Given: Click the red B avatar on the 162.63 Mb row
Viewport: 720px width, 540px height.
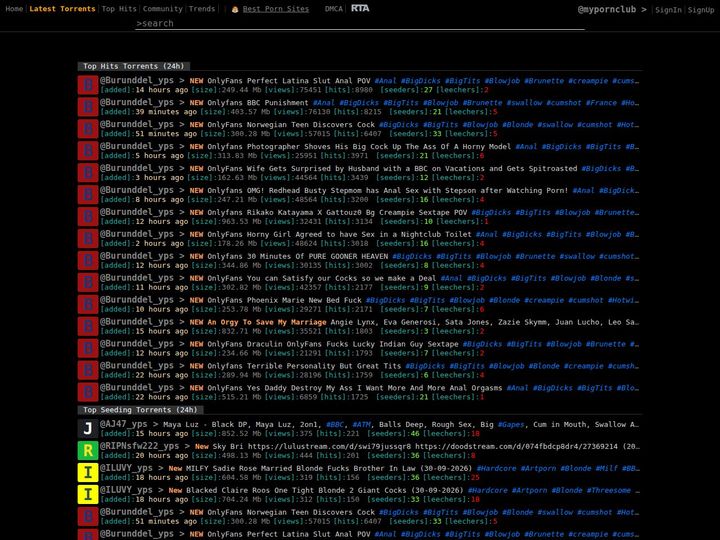Looking at the screenshot, I should [88, 173].
